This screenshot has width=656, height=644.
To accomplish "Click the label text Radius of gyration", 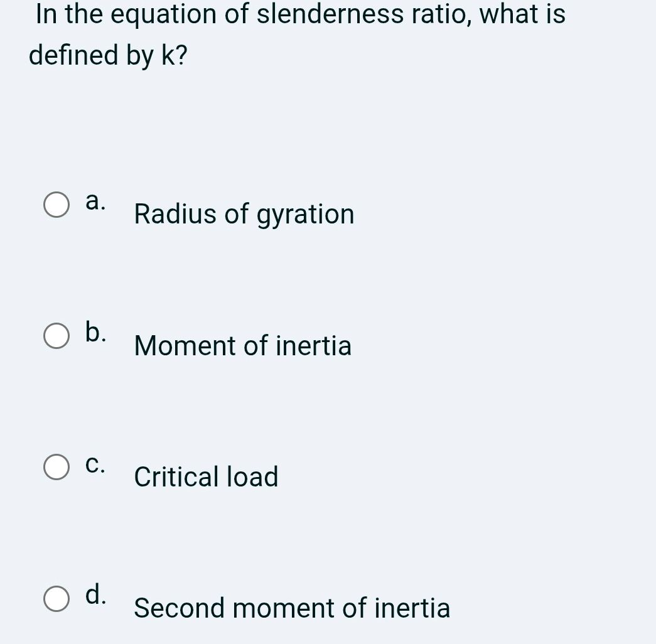I will [x=244, y=214].
